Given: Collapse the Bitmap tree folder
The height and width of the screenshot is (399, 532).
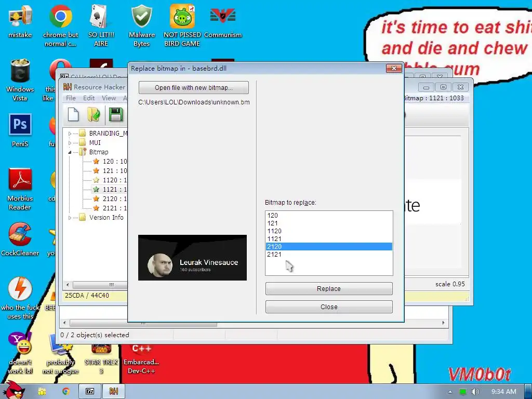Looking at the screenshot, I should click(x=70, y=152).
